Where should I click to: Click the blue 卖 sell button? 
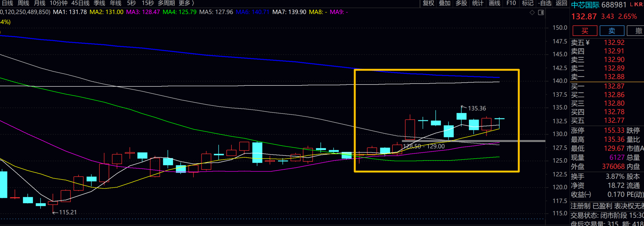click(612, 31)
